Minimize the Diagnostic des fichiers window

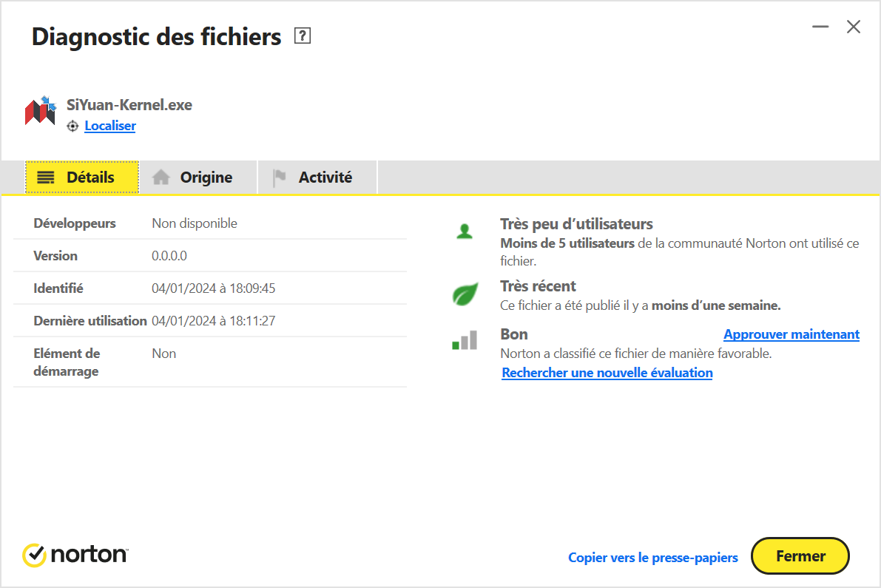[820, 27]
